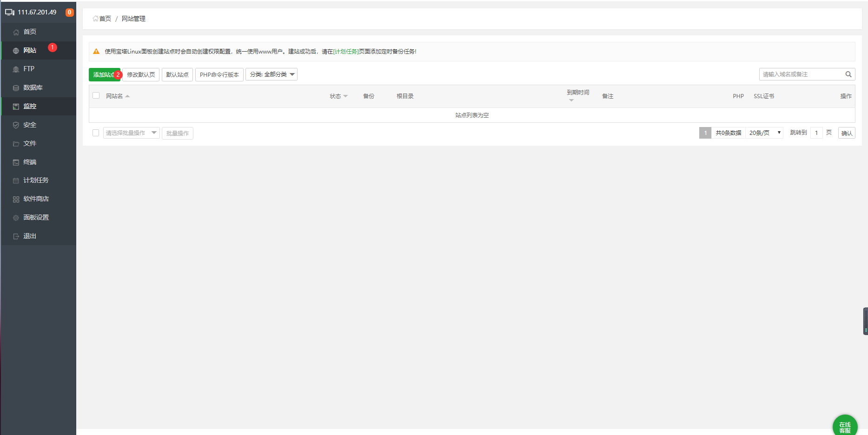
Task: Click the search magnifier icon
Action: (x=848, y=74)
